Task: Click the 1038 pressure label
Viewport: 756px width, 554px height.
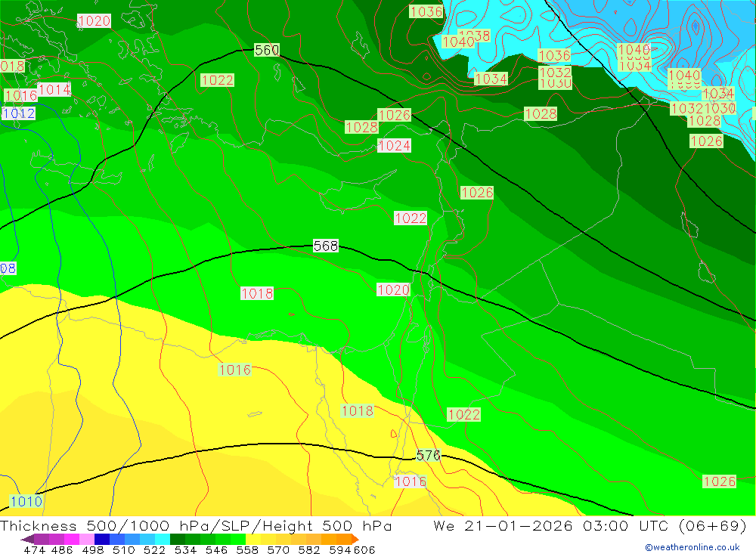Action: pos(475,36)
